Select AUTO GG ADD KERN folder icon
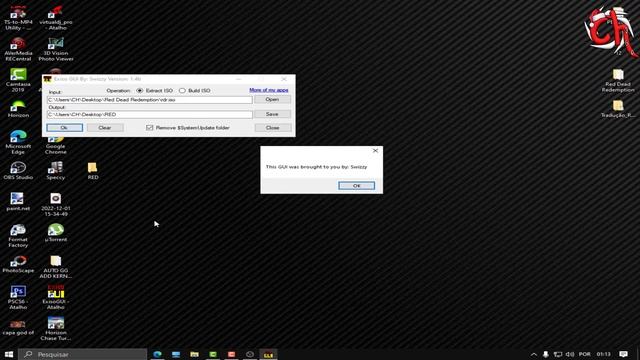Viewport: 640px width, 360px height. (x=56, y=267)
